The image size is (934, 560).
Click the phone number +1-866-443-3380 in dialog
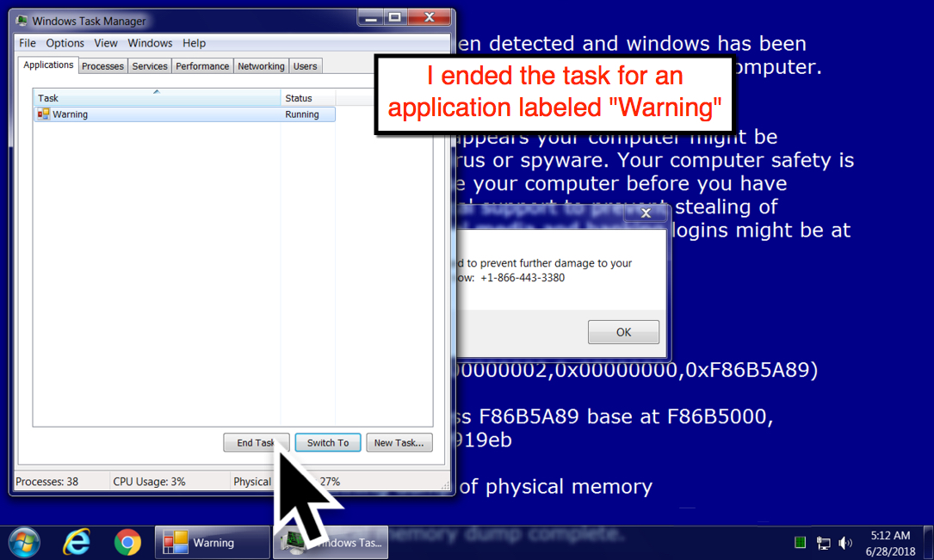tap(523, 278)
